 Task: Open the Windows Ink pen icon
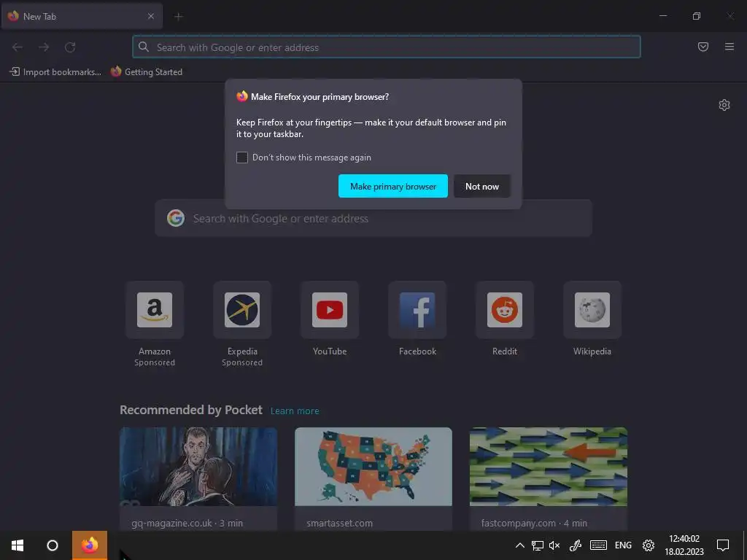coord(576,545)
